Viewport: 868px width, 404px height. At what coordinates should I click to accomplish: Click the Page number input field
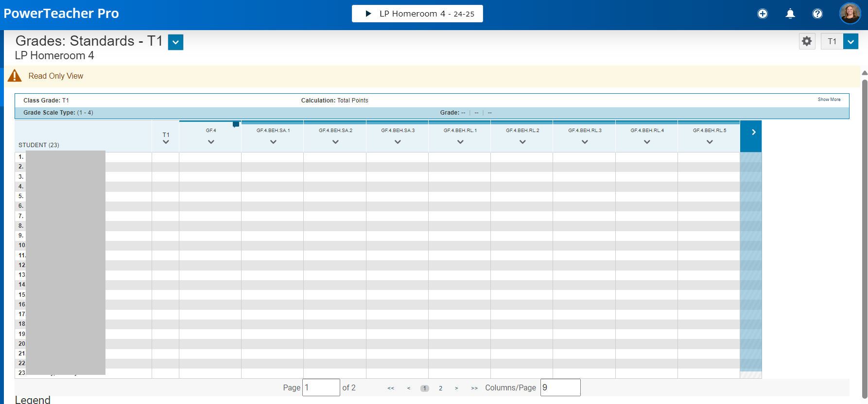pyautogui.click(x=321, y=387)
